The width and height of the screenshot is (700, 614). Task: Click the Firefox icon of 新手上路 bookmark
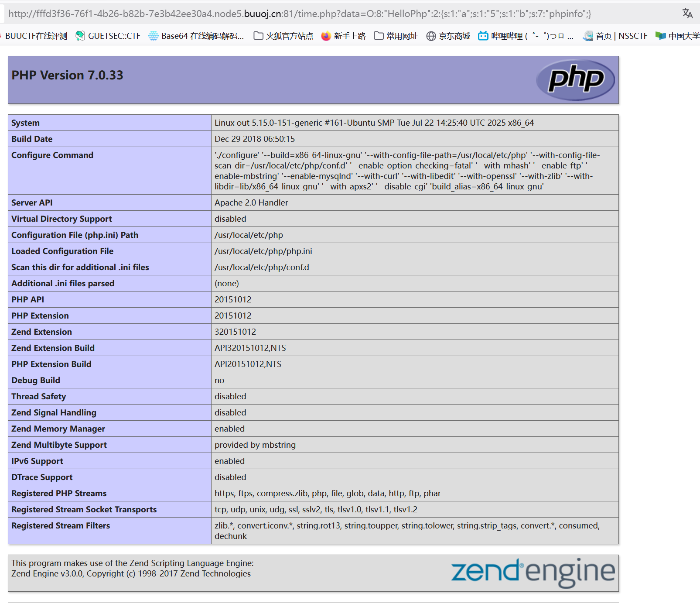(x=326, y=36)
